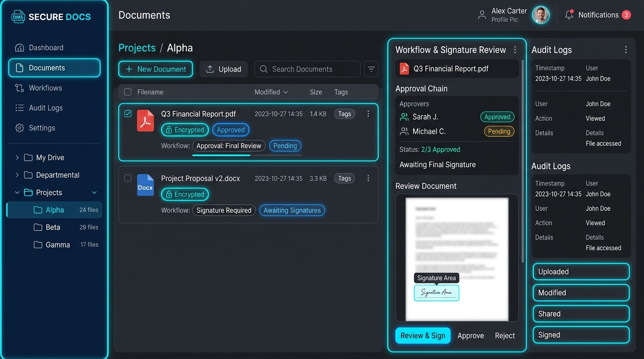Image resolution: width=644 pixels, height=359 pixels.
Task: Open more options for Q3 Financial Report row
Action: (368, 114)
